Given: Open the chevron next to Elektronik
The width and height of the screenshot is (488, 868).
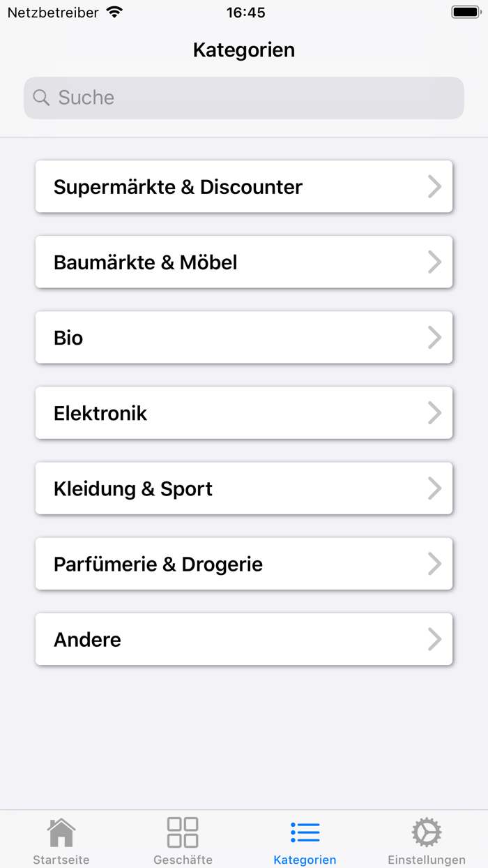Looking at the screenshot, I should tap(435, 412).
